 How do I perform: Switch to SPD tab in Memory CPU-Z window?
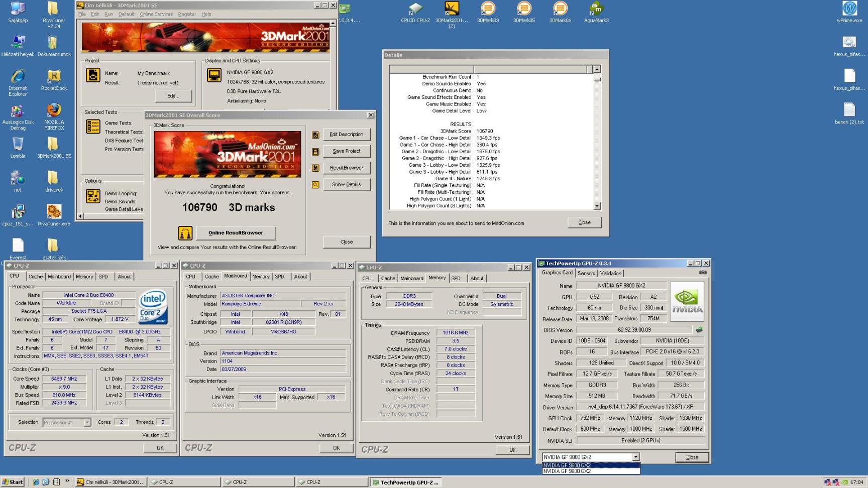[456, 278]
